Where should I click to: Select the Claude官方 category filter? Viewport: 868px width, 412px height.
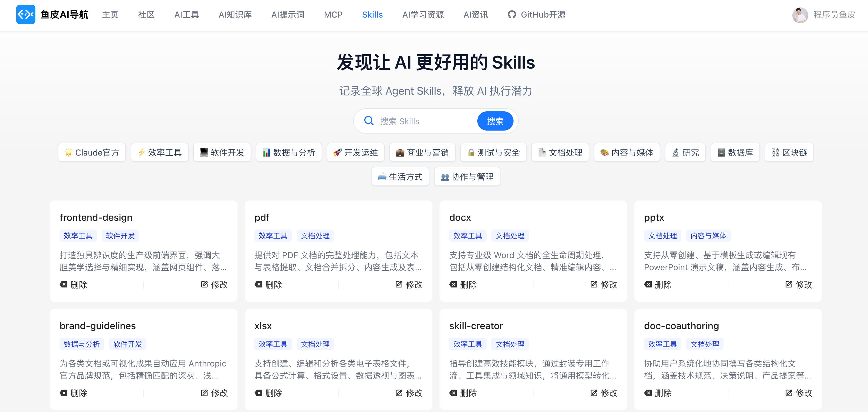[92, 153]
